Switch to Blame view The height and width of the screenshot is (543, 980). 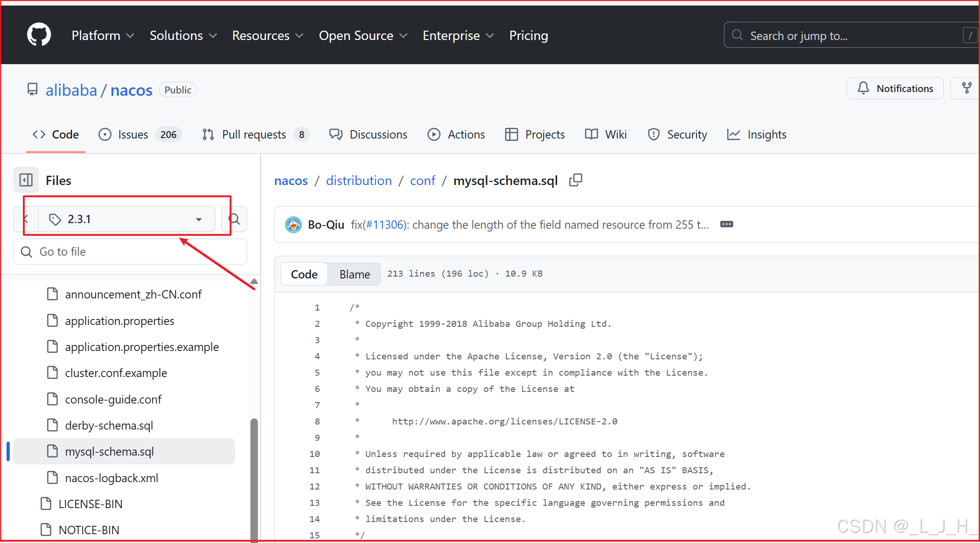355,274
